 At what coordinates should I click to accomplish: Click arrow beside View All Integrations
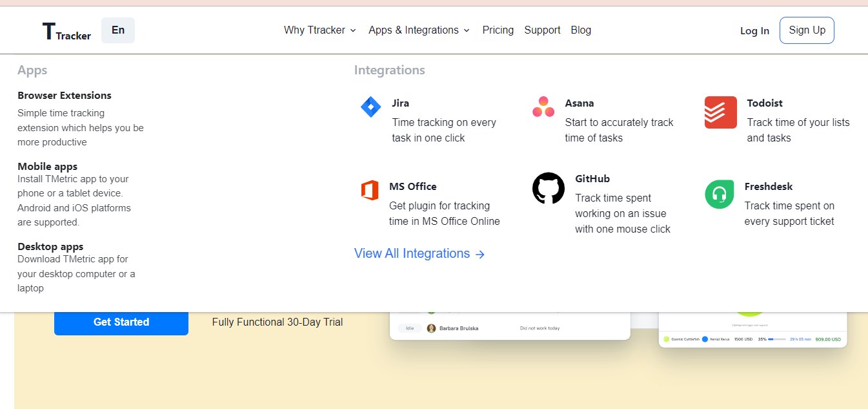(480, 255)
